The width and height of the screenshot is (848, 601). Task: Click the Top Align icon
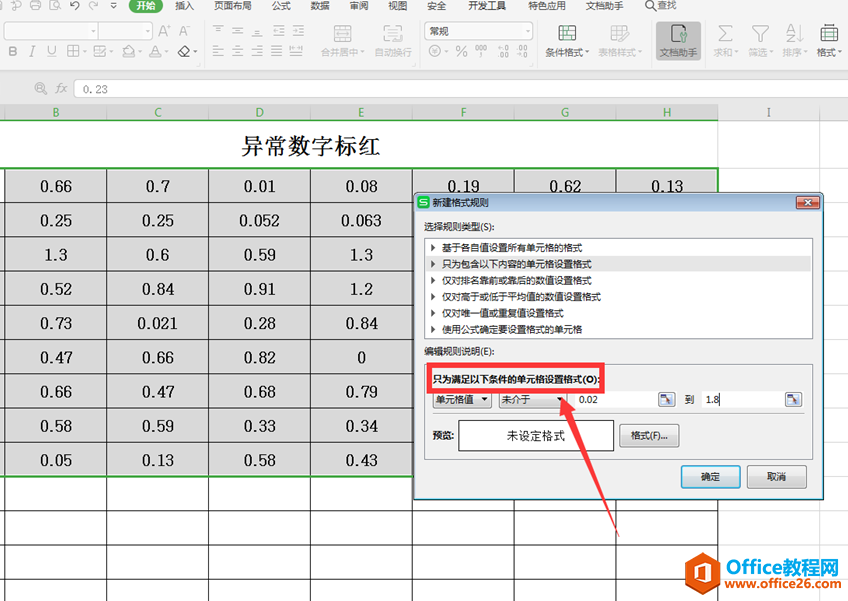pos(218,30)
